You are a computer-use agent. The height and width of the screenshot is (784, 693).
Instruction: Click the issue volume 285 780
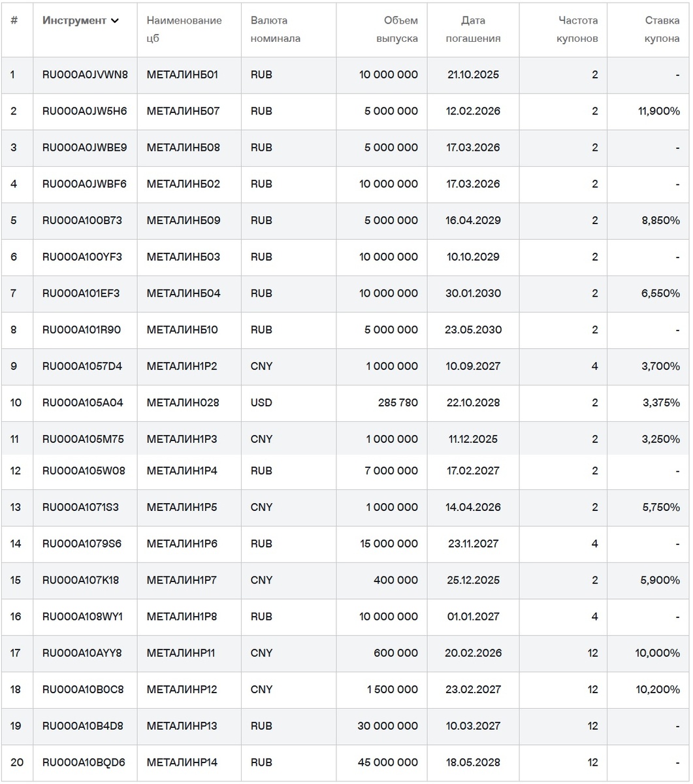click(x=398, y=404)
